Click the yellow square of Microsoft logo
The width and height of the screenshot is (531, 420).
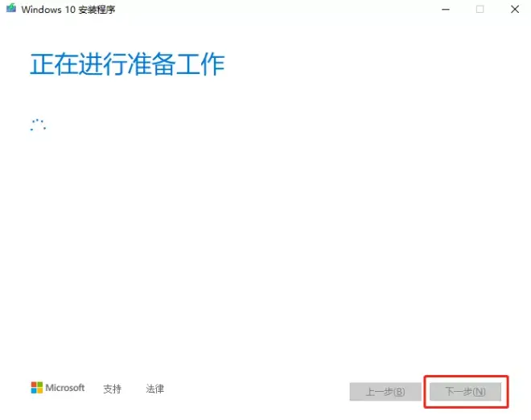pyautogui.click(x=40, y=390)
